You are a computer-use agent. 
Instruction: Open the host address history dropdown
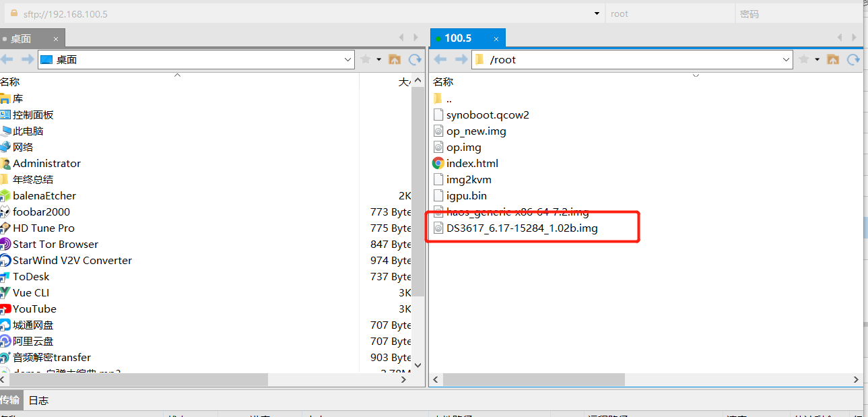(x=597, y=13)
